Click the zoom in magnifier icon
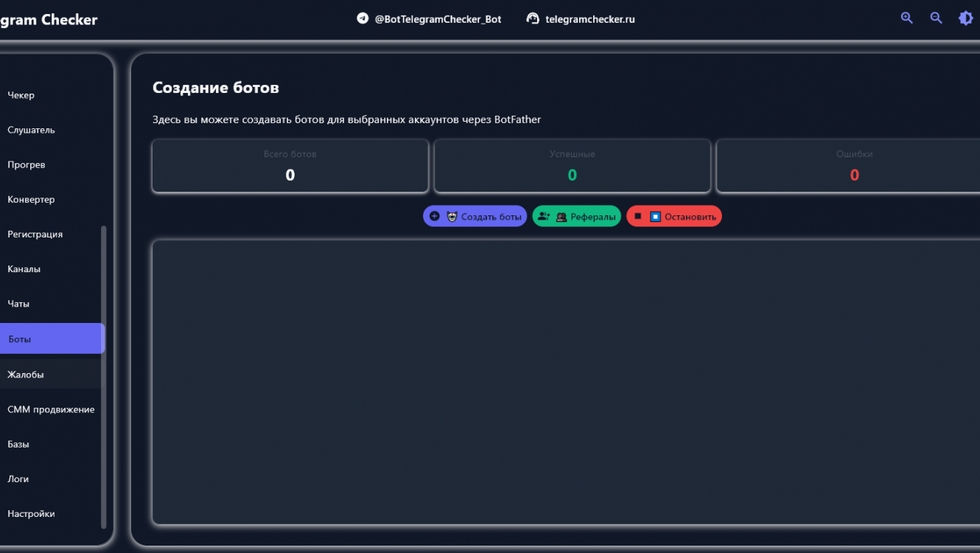 [x=906, y=18]
